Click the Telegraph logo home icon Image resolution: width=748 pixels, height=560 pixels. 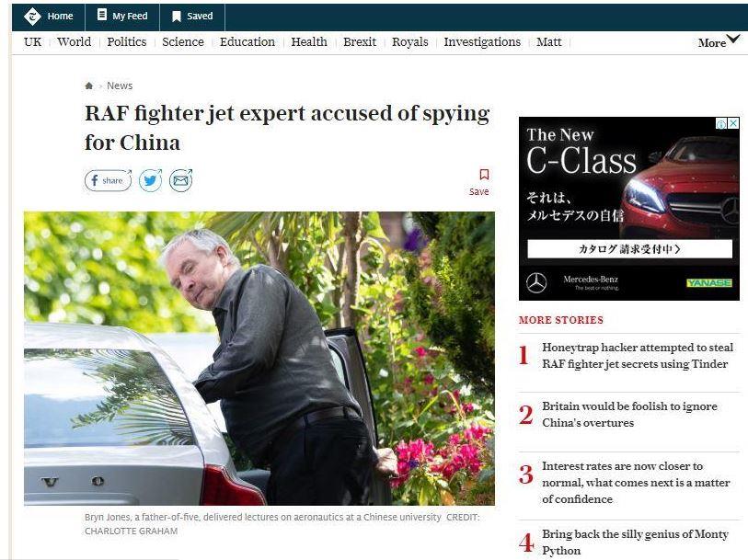point(32,17)
